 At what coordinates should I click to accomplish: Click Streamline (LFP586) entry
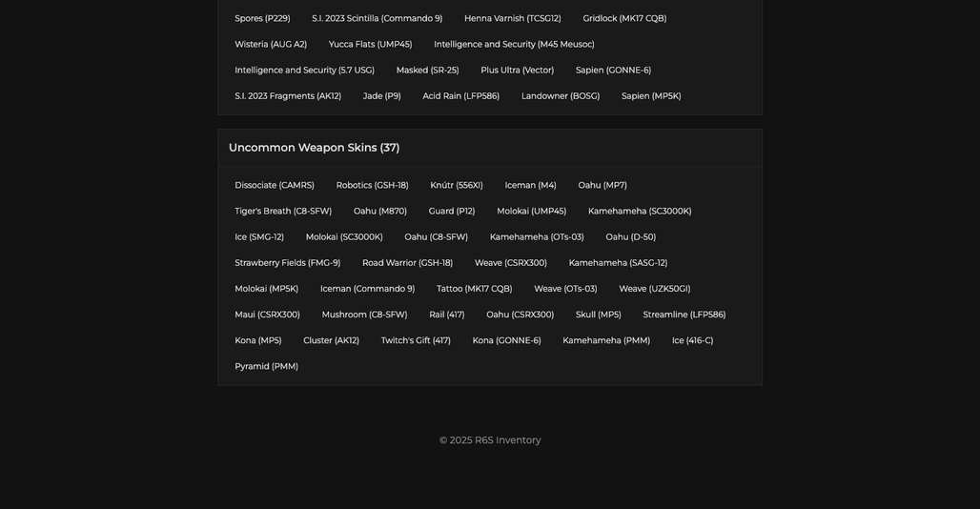coord(684,315)
